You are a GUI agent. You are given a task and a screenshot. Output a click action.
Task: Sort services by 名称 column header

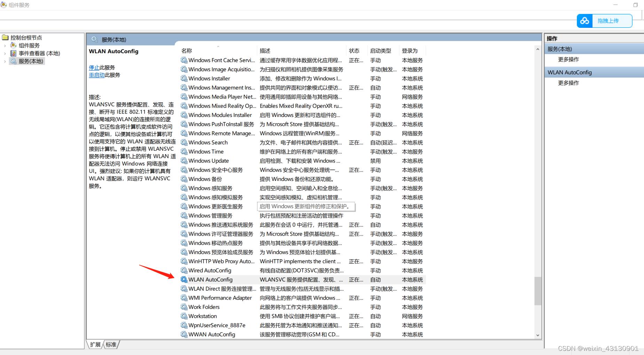218,51
